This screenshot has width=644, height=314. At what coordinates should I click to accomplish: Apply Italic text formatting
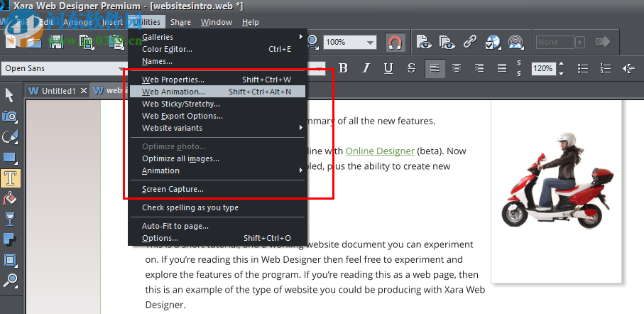tap(366, 68)
